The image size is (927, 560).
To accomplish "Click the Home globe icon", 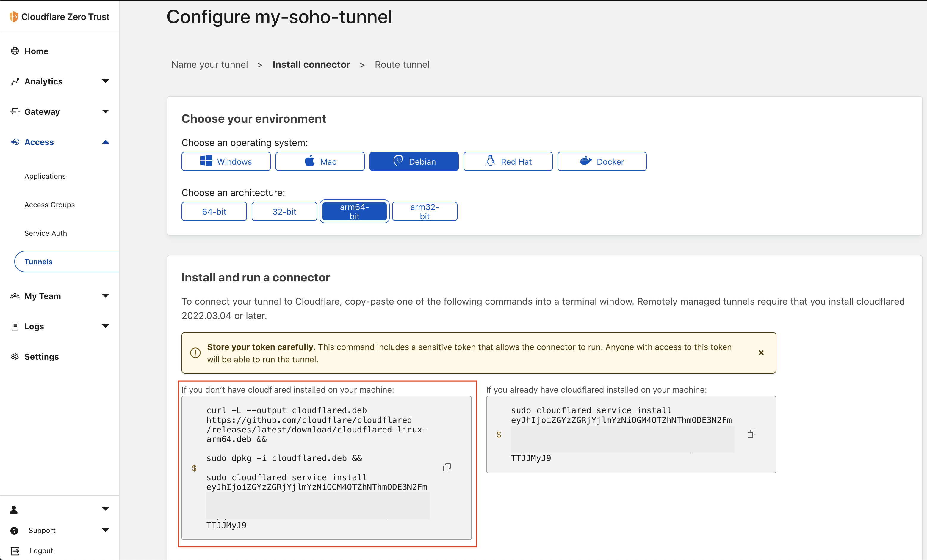I will [15, 51].
